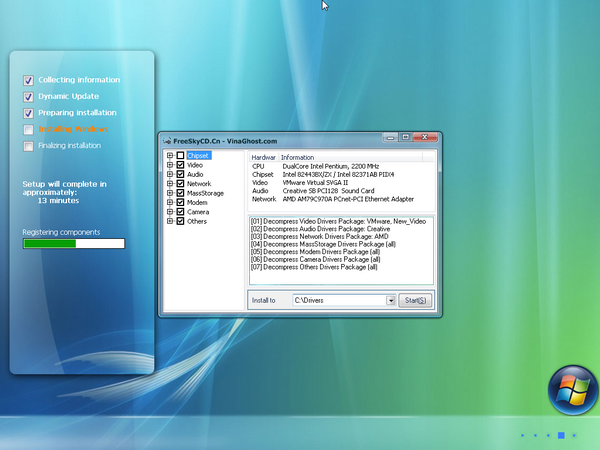
Task: Click the Registering components progress bar
Action: coord(74,243)
